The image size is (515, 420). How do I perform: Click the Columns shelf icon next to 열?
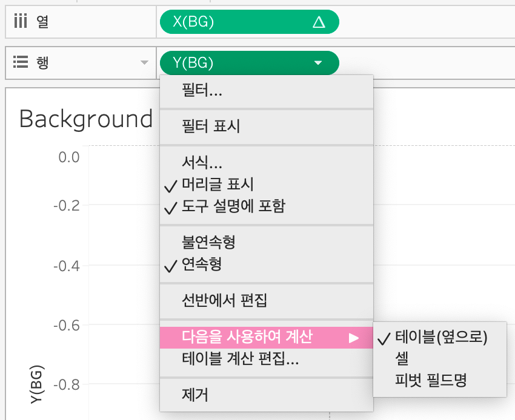click(x=21, y=21)
